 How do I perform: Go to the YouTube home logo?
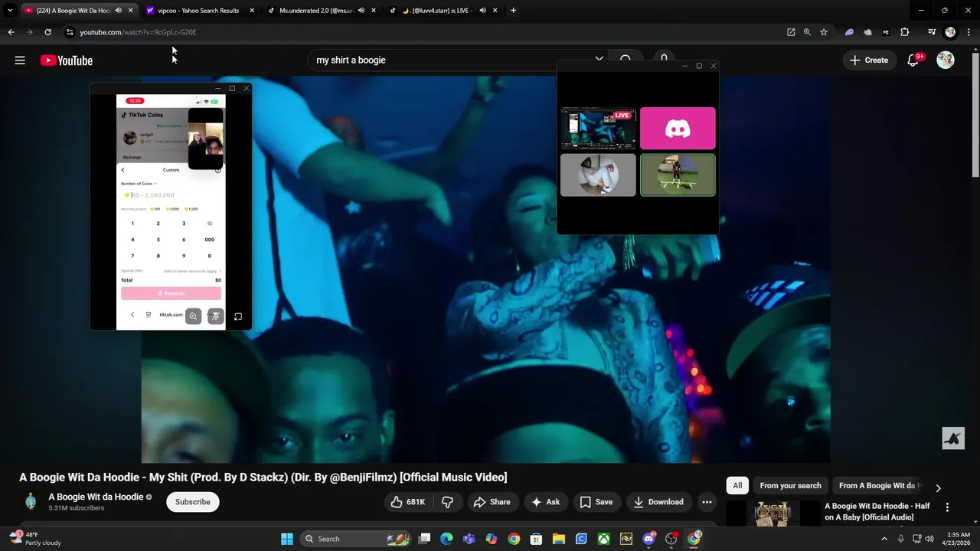point(67,60)
